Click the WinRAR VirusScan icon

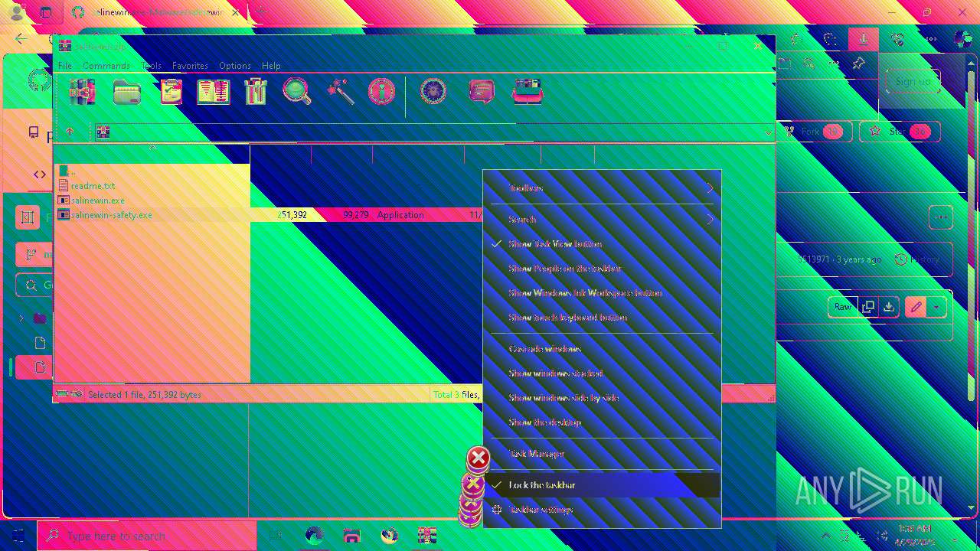pos(433,92)
